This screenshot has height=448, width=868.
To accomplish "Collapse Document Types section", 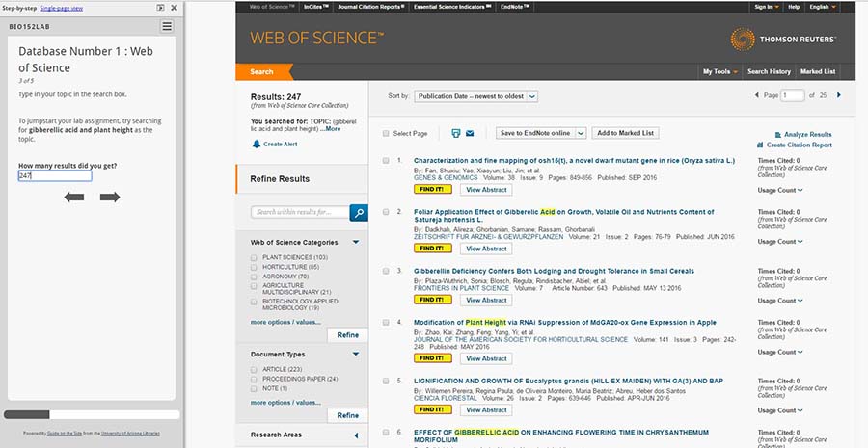I will (356, 354).
